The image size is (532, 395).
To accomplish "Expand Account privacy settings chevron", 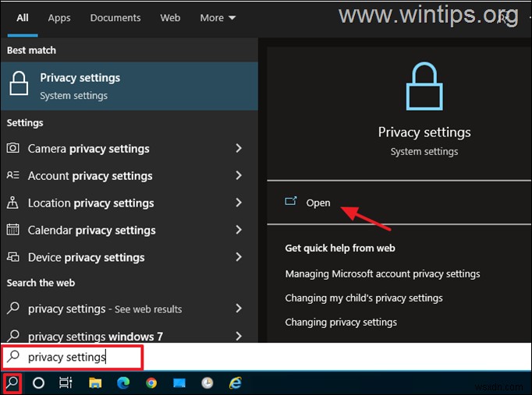I will (x=239, y=175).
